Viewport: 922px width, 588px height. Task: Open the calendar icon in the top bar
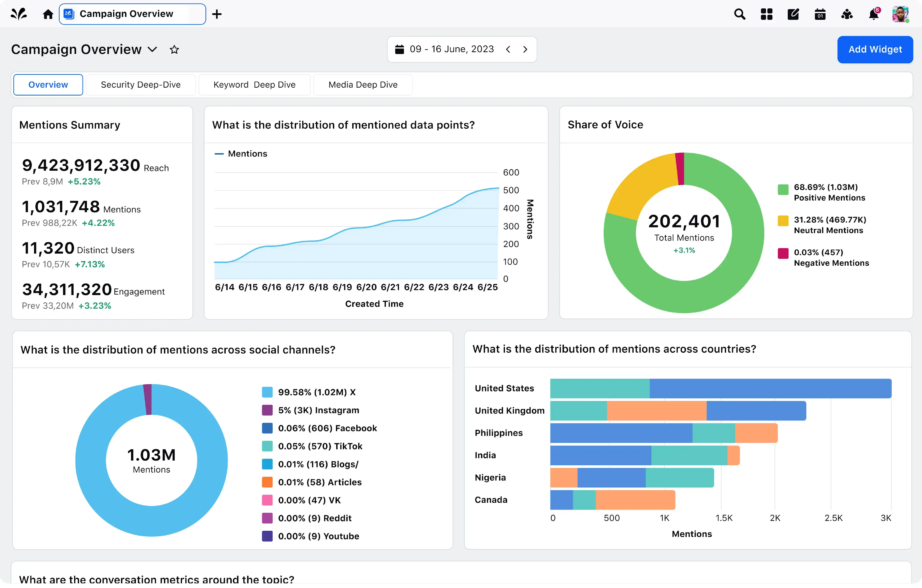820,14
